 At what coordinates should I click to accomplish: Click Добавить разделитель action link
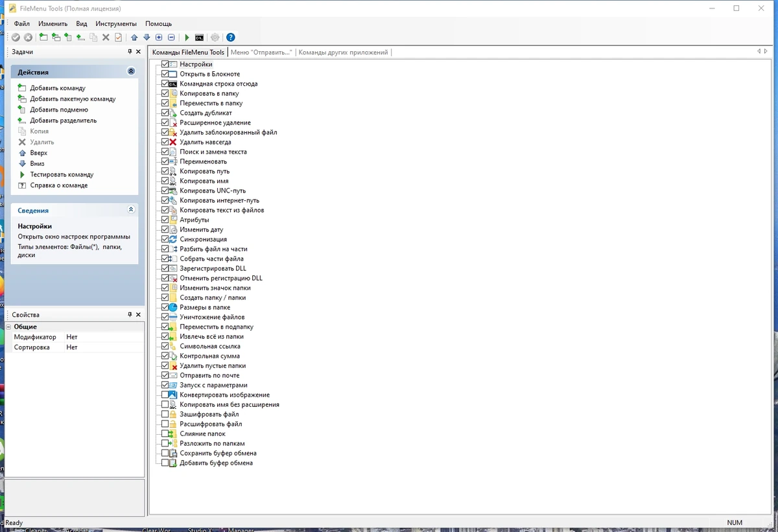point(64,121)
